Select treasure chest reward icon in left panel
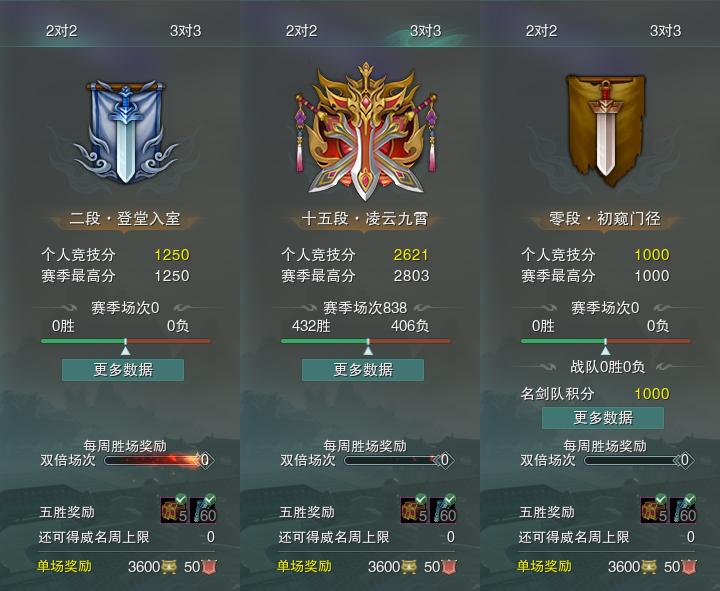The image size is (720, 591). (174, 510)
